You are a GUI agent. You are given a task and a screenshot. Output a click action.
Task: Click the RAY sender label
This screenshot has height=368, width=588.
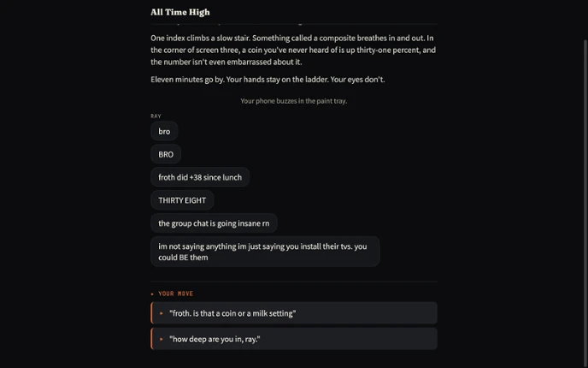[156, 116]
